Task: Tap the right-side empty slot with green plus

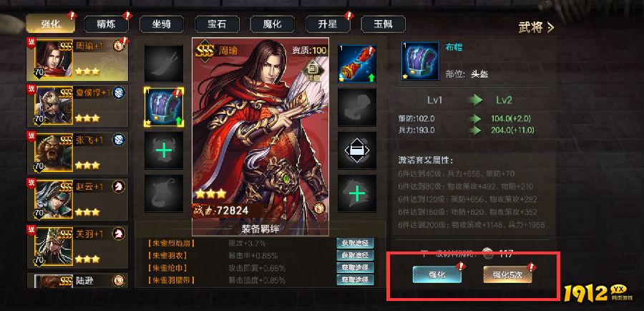Action: point(357,193)
